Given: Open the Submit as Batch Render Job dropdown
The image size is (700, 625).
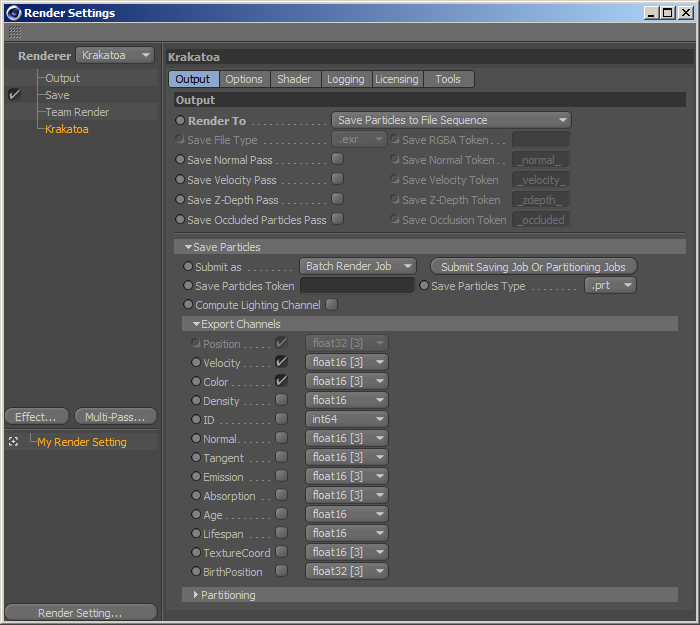Looking at the screenshot, I should 358,266.
